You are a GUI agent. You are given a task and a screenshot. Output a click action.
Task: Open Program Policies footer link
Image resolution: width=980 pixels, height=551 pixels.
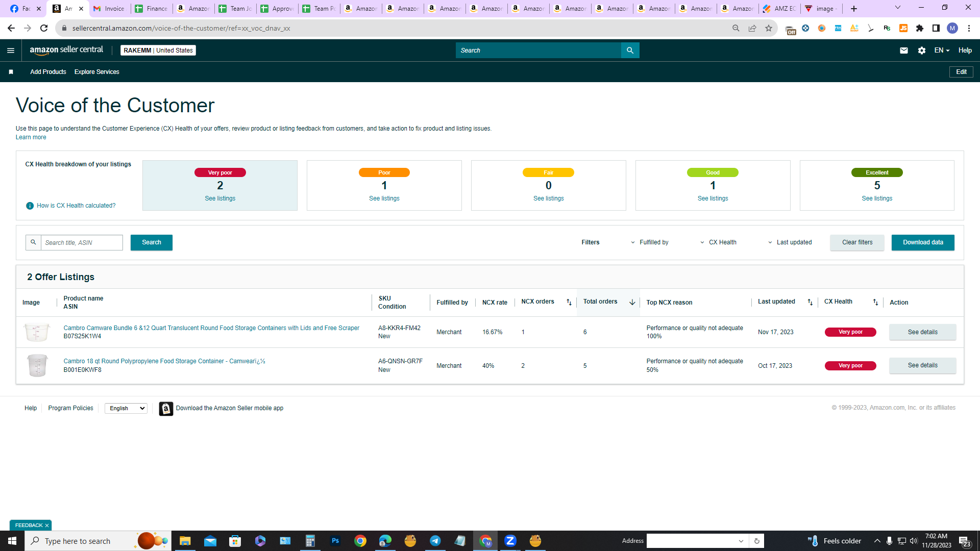70,408
